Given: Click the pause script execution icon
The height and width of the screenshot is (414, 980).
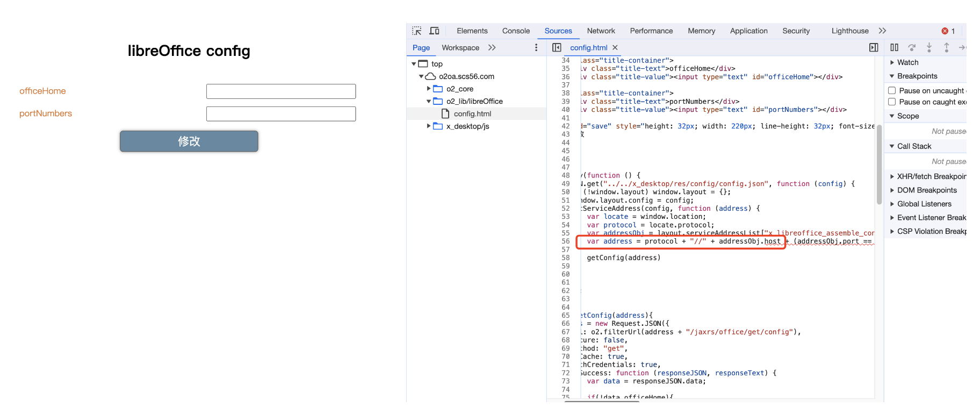Looking at the screenshot, I should pyautogui.click(x=894, y=47).
